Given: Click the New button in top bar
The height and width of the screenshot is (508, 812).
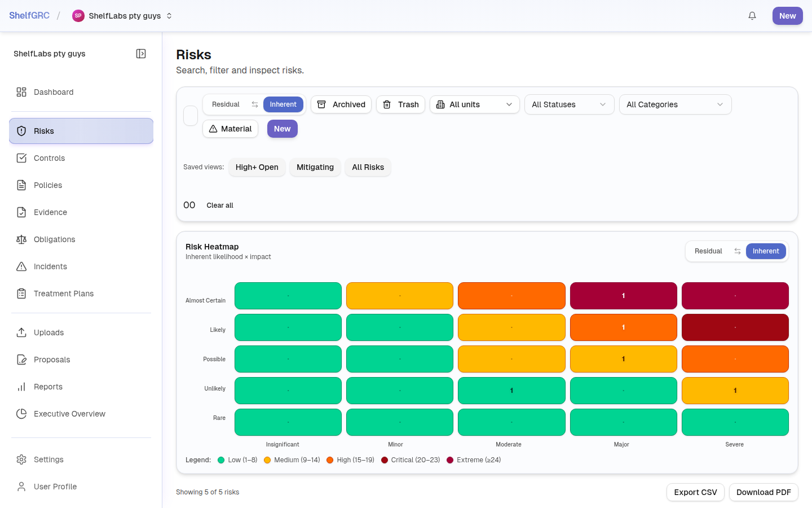Looking at the screenshot, I should click(x=788, y=16).
